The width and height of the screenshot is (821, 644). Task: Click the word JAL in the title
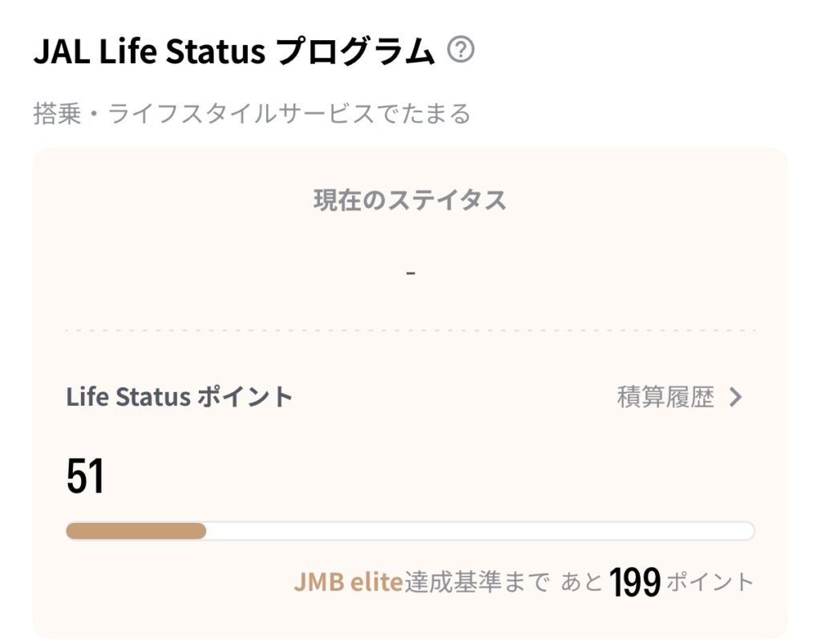[x=61, y=52]
